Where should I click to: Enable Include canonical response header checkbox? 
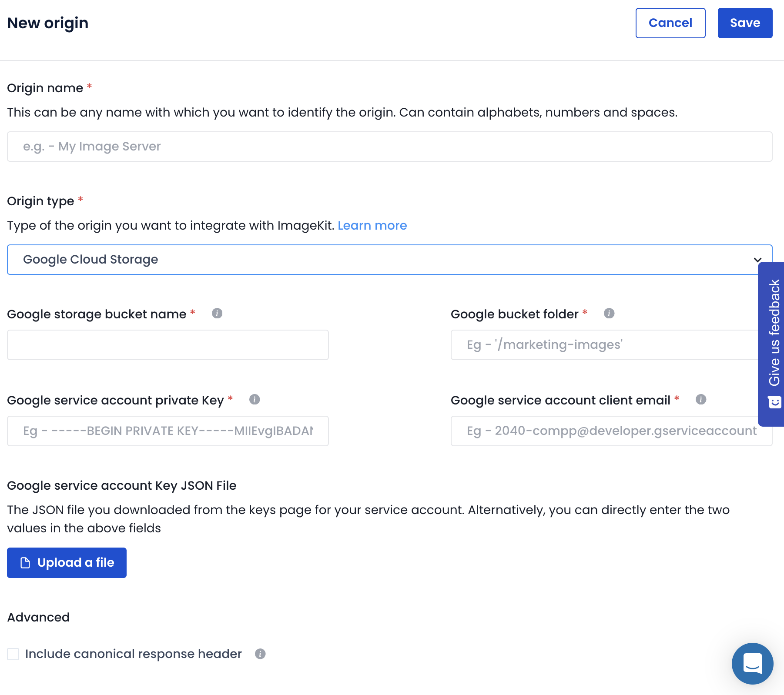tap(13, 654)
